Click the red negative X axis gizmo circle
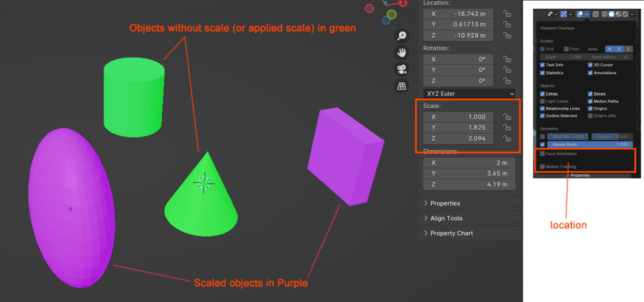This screenshot has width=644, height=302. [x=369, y=8]
